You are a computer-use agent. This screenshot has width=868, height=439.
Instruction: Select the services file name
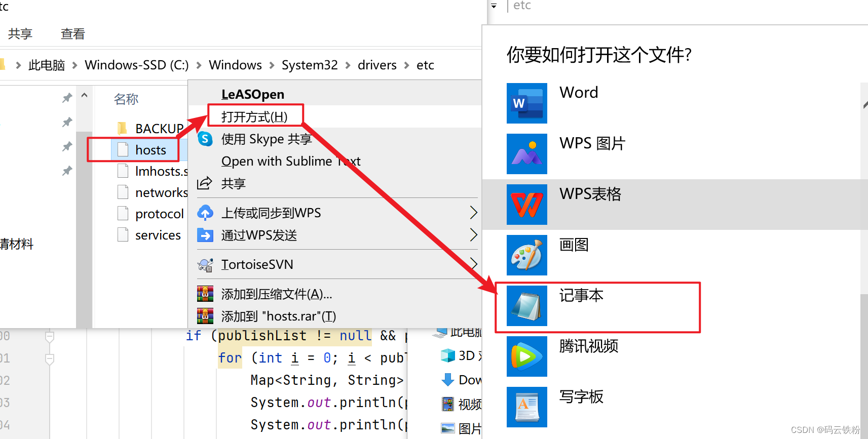click(x=158, y=235)
